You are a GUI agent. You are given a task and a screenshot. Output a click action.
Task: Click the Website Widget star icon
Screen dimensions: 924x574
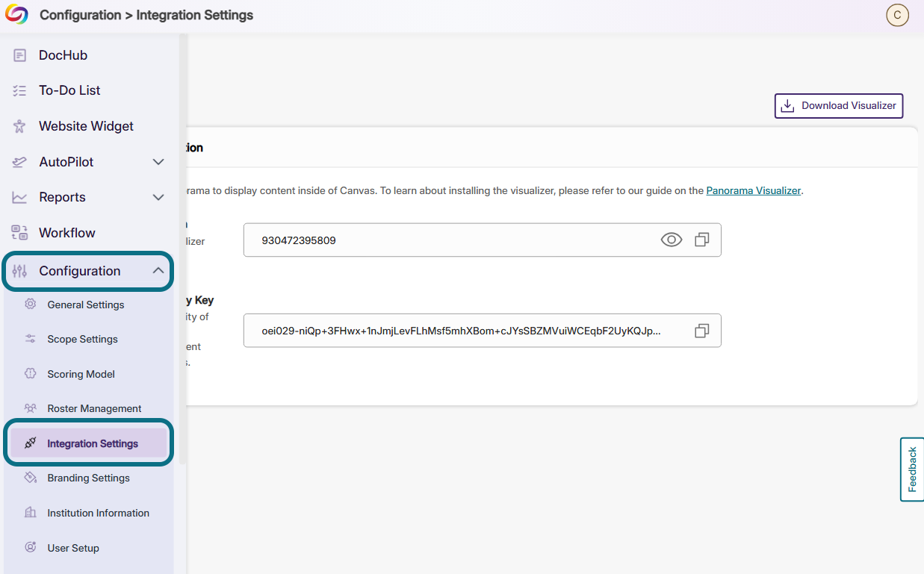pos(20,126)
